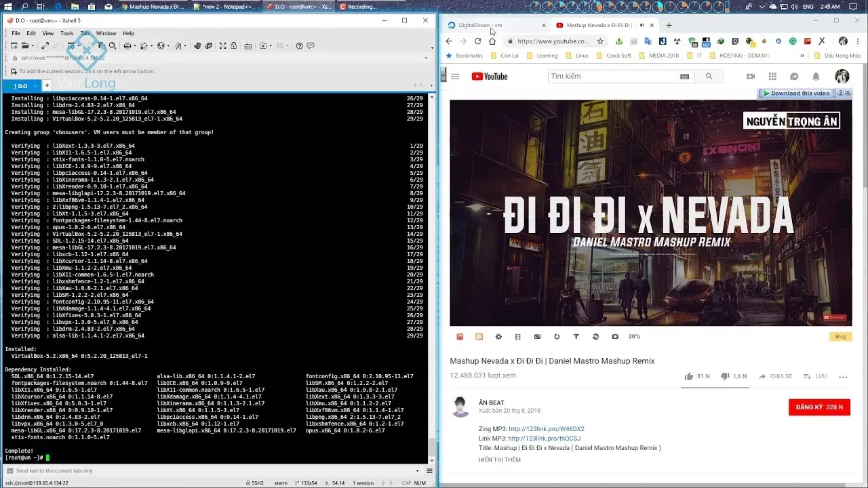The width and height of the screenshot is (868, 488).
Task: Open the video more actions three dots
Action: [843, 377]
